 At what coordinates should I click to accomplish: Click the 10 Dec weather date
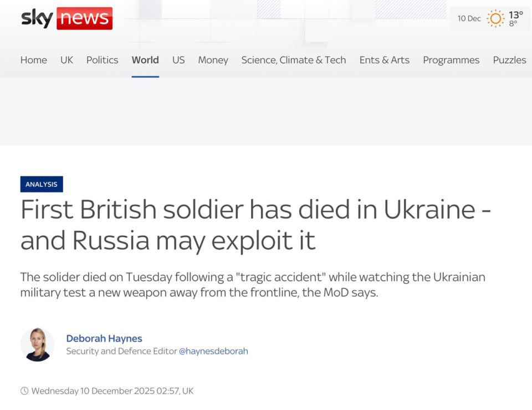pyautogui.click(x=469, y=18)
